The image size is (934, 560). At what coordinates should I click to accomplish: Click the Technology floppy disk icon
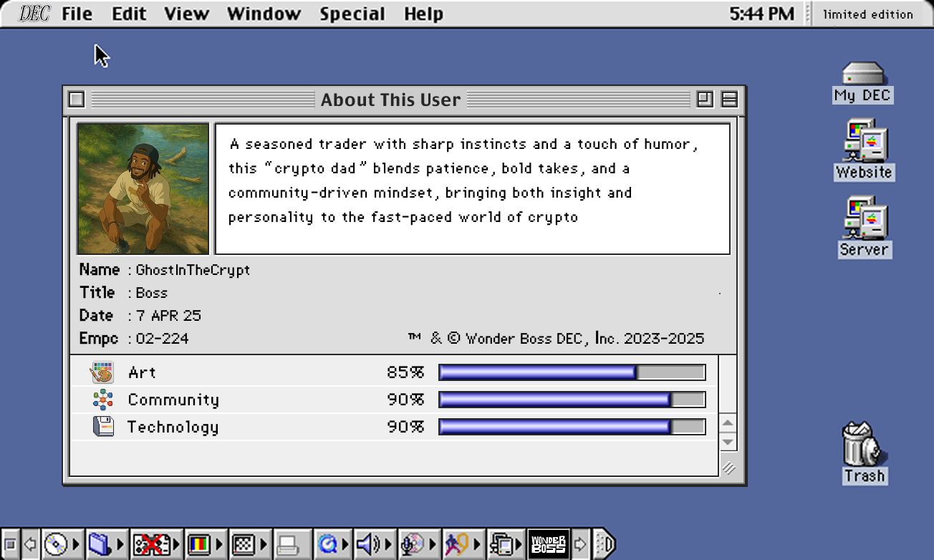pos(104,427)
